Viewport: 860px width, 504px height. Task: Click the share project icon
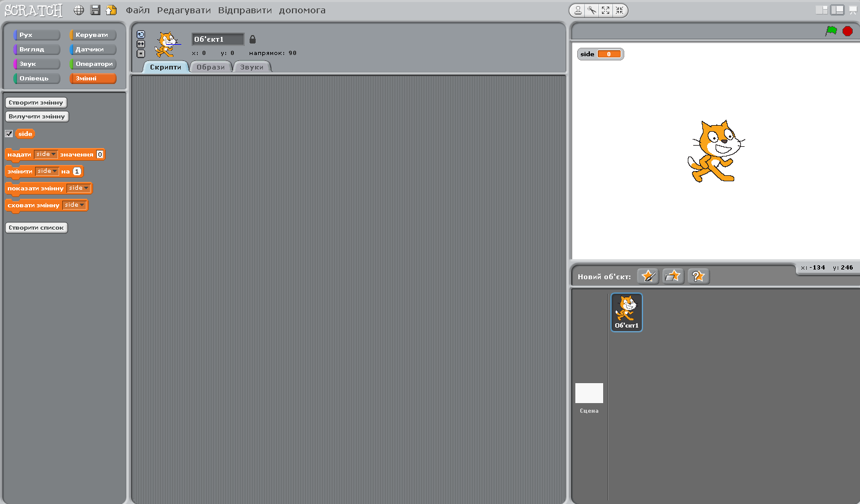coord(111,10)
